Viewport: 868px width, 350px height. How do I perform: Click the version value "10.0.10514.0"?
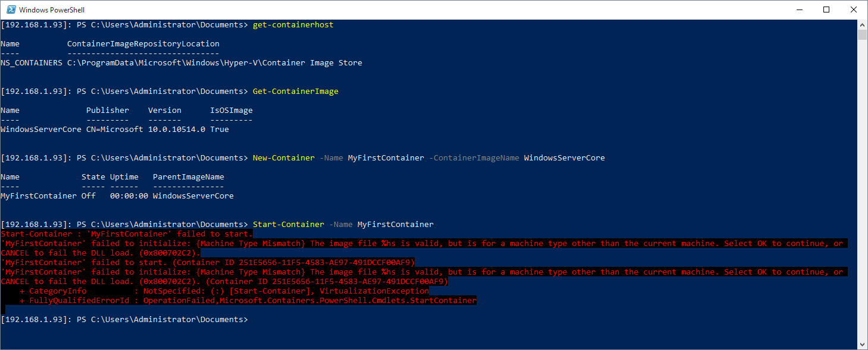click(177, 130)
